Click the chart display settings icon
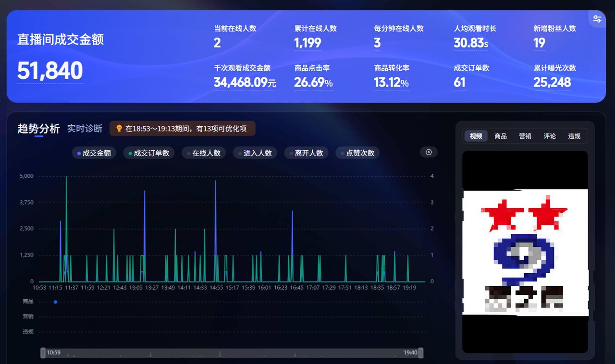The width and height of the screenshot is (615, 364). (429, 152)
